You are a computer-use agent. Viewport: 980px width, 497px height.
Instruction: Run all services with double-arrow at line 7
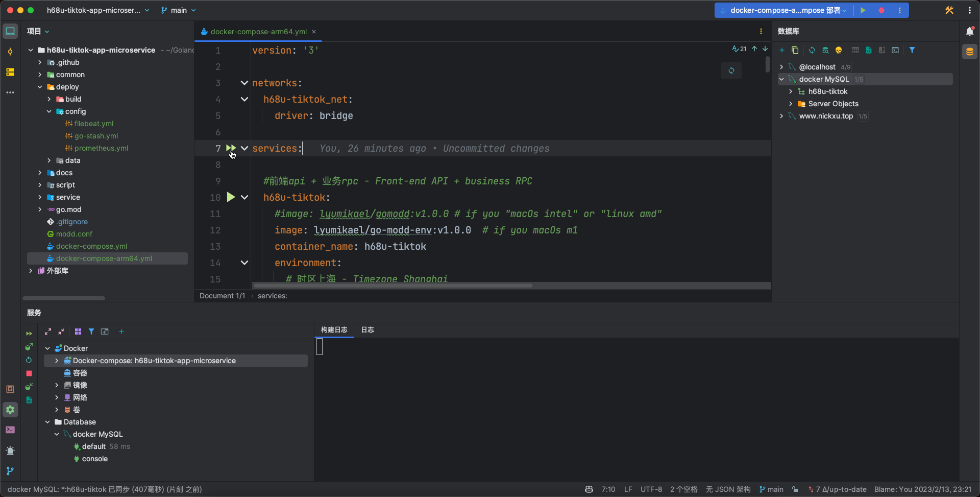pyautogui.click(x=231, y=148)
